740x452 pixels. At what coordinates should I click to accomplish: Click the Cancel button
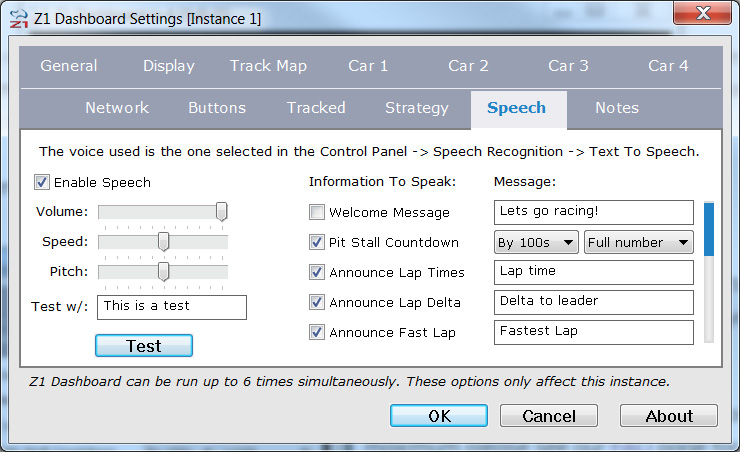(549, 416)
